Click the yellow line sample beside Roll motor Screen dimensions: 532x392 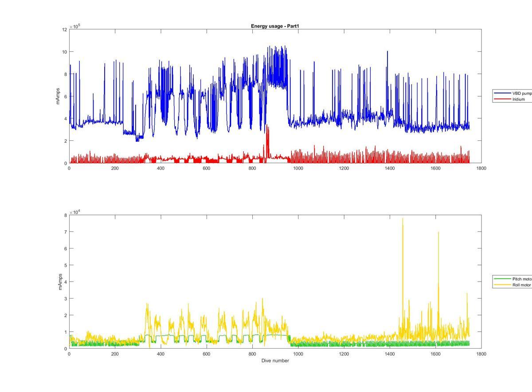click(x=503, y=285)
